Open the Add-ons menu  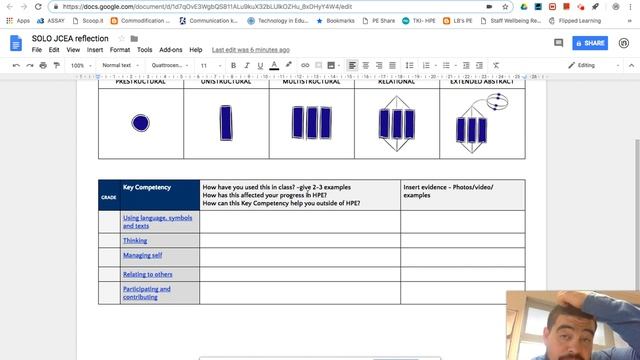click(171, 50)
